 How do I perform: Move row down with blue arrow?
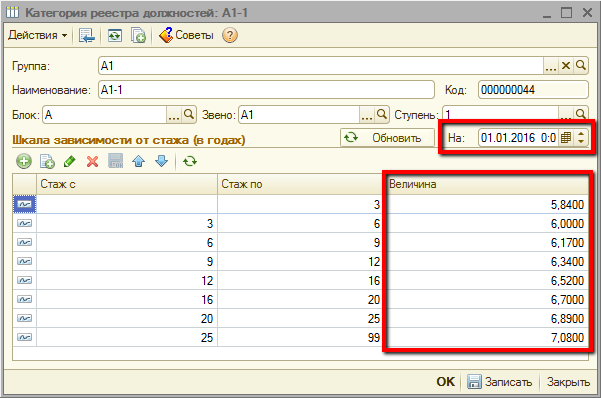pos(161,161)
